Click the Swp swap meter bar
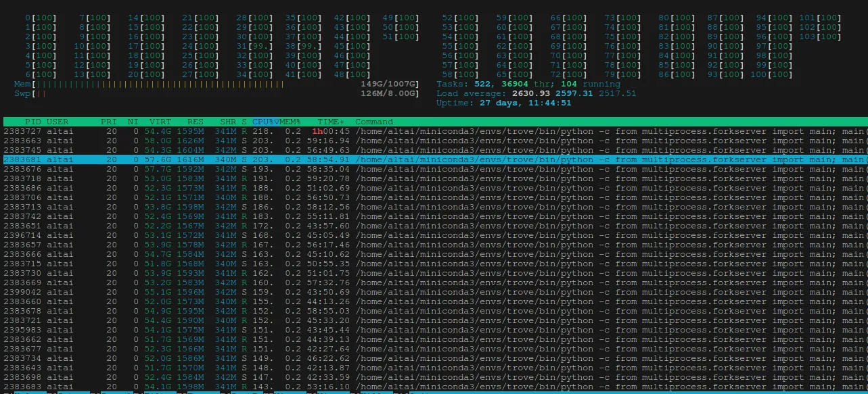This screenshot has width=868, height=394. 216,93
